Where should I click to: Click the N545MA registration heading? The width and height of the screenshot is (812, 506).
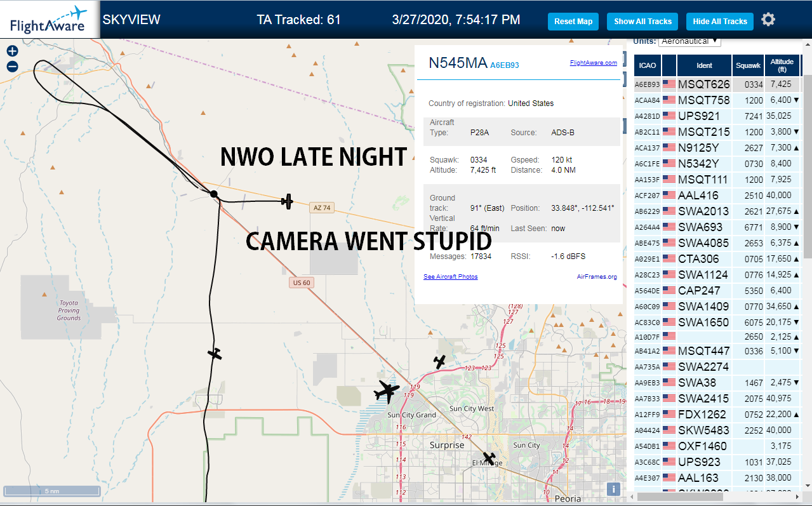pos(458,63)
